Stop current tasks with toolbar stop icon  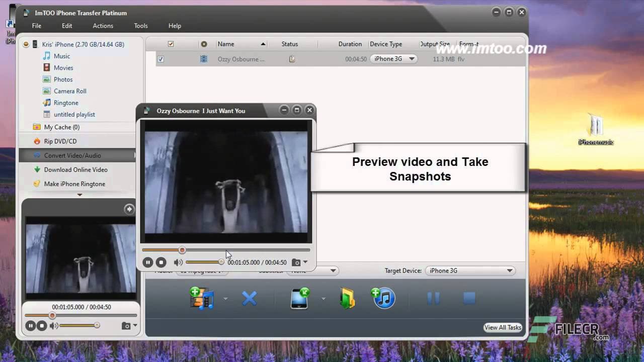tap(468, 298)
